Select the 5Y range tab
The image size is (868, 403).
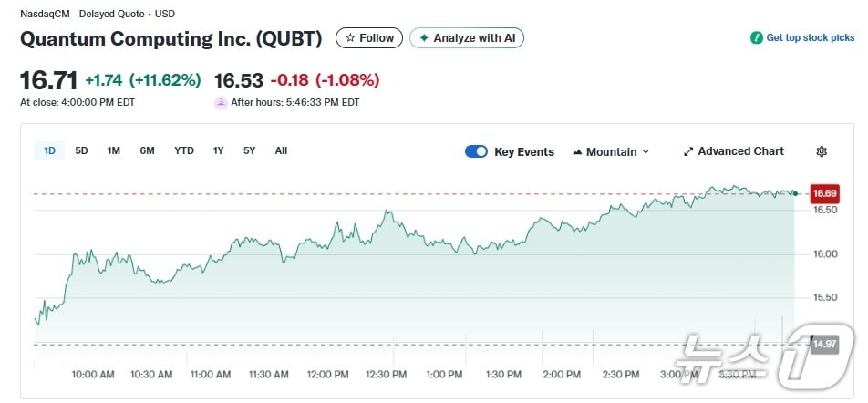249,150
